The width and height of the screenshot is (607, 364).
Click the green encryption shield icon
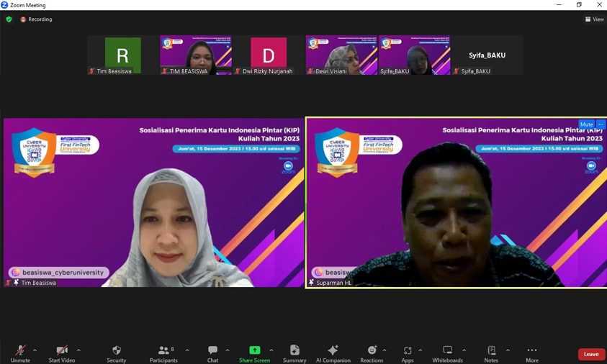pyautogui.click(x=9, y=19)
